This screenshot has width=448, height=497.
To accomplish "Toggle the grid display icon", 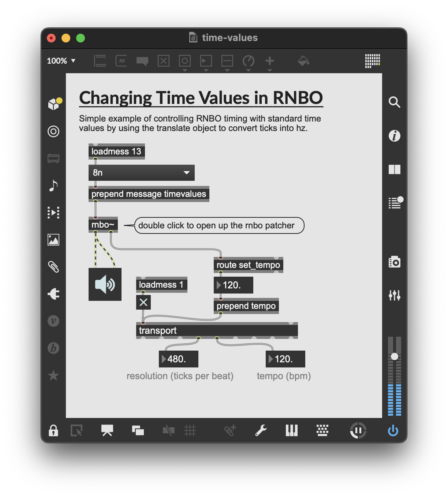I will [x=190, y=430].
